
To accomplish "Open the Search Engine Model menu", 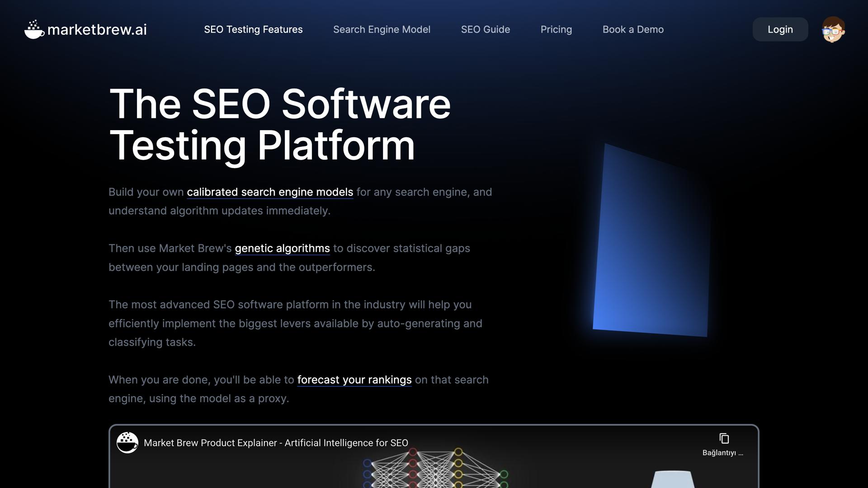I will coord(382,30).
